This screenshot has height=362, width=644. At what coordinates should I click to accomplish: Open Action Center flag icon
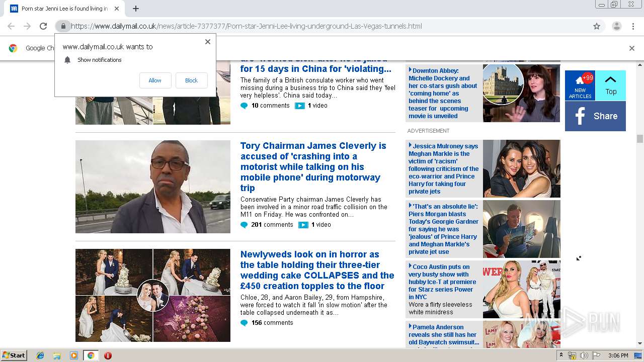pos(596,355)
